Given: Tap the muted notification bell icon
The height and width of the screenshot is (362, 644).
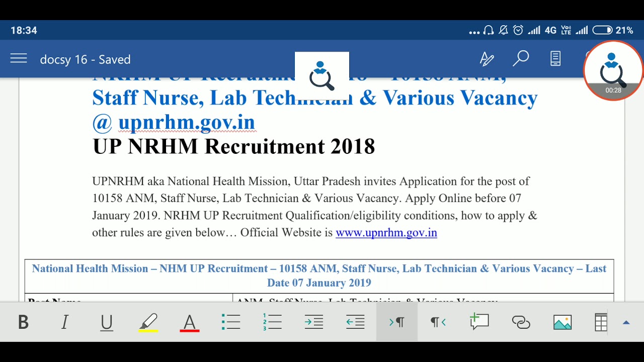Looking at the screenshot, I should [x=503, y=30].
